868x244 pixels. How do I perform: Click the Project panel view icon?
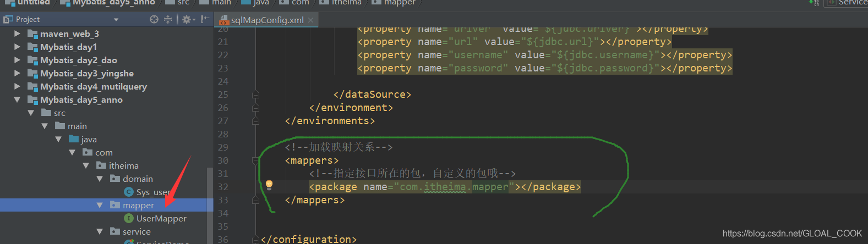point(8,19)
